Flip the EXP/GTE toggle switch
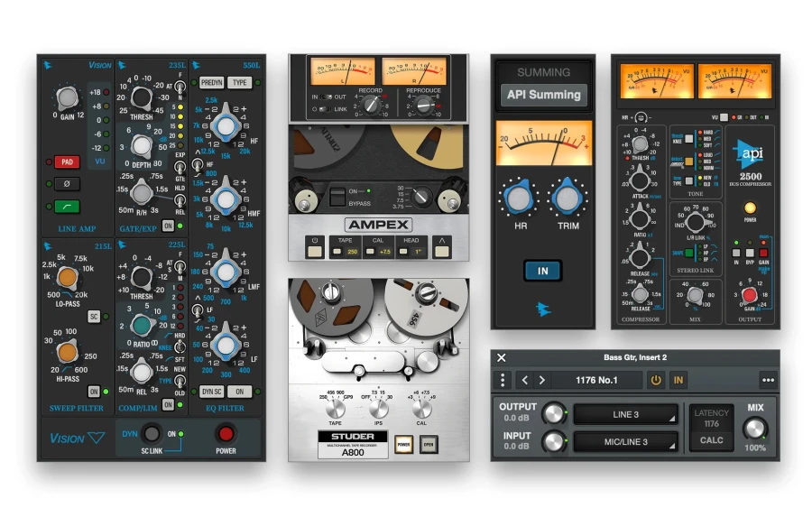The image size is (812, 517). pyautogui.click(x=180, y=167)
